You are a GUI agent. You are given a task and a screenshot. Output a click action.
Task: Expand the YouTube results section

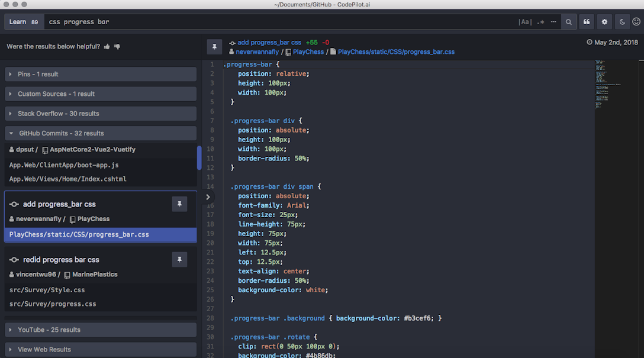click(100, 330)
